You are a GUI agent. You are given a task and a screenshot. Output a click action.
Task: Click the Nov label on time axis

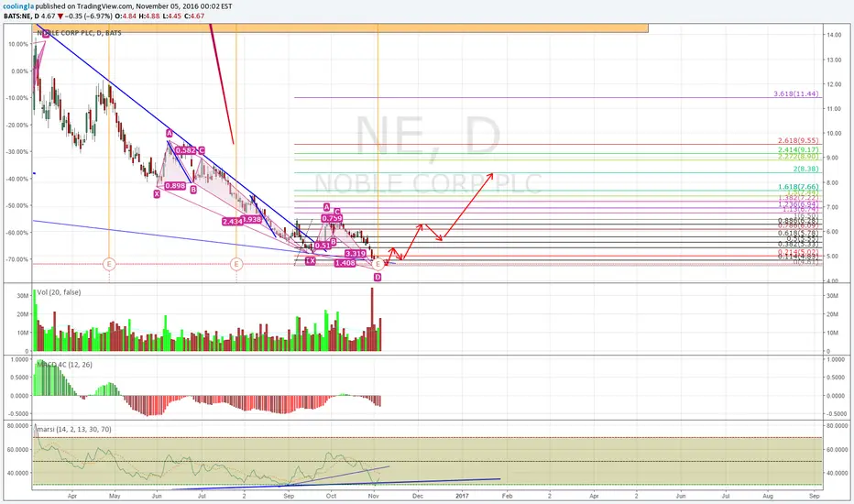373,497
